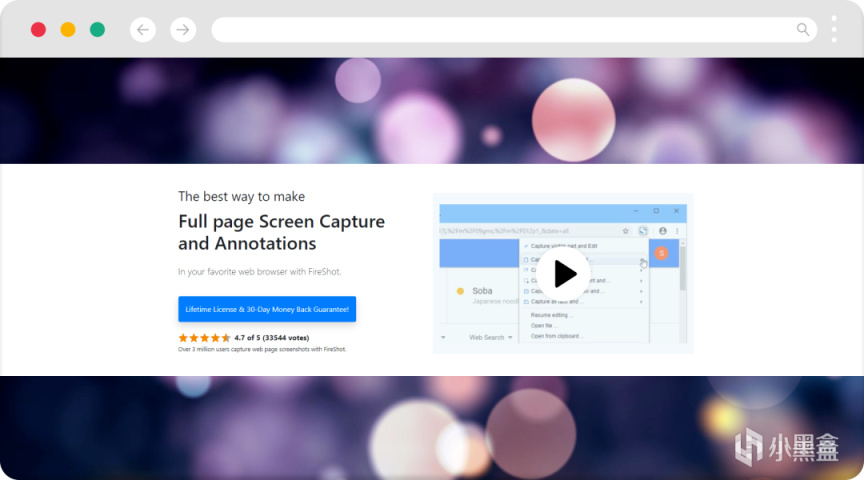Viewport: 864px width, 480px height.
Task: Click the browser forward arrow button
Action: click(183, 30)
